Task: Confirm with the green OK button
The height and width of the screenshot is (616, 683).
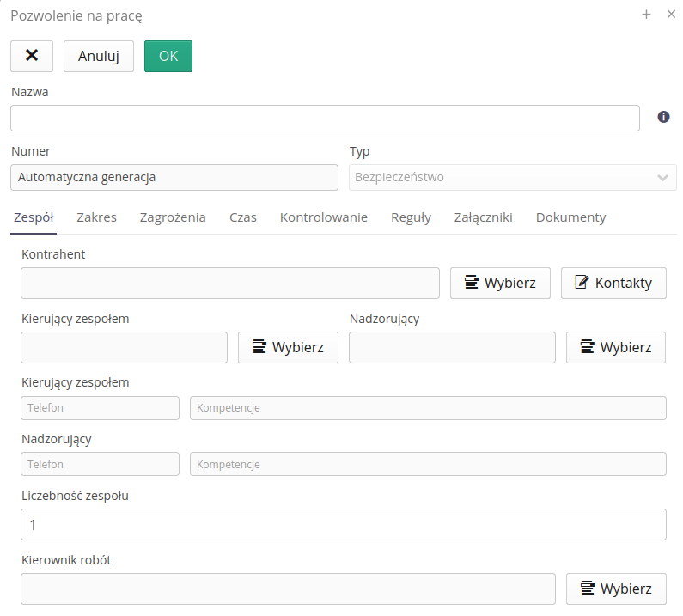Action: [x=168, y=56]
